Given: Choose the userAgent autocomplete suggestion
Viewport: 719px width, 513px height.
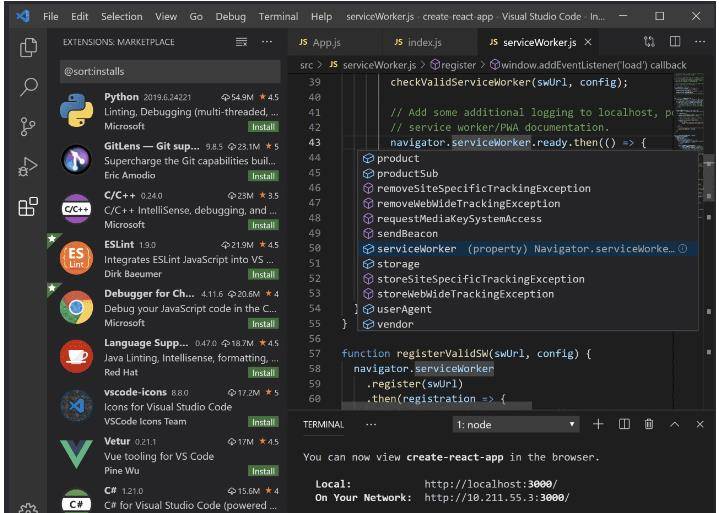Looking at the screenshot, I should click(x=527, y=309).
